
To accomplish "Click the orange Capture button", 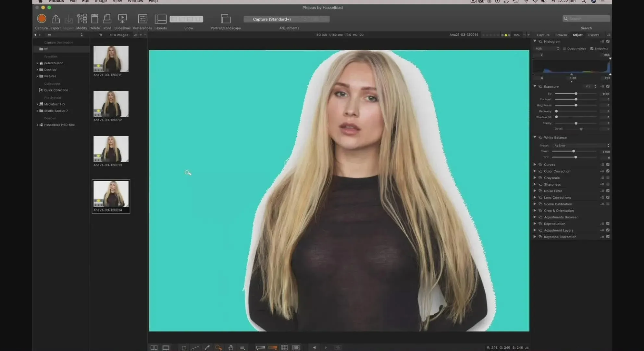I will pyautogui.click(x=42, y=19).
